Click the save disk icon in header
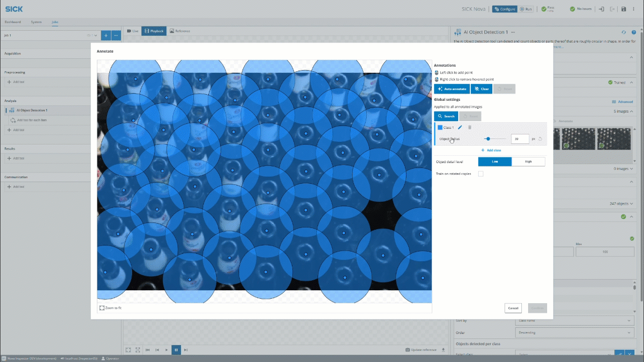This screenshot has height=362, width=644. pyautogui.click(x=623, y=9)
